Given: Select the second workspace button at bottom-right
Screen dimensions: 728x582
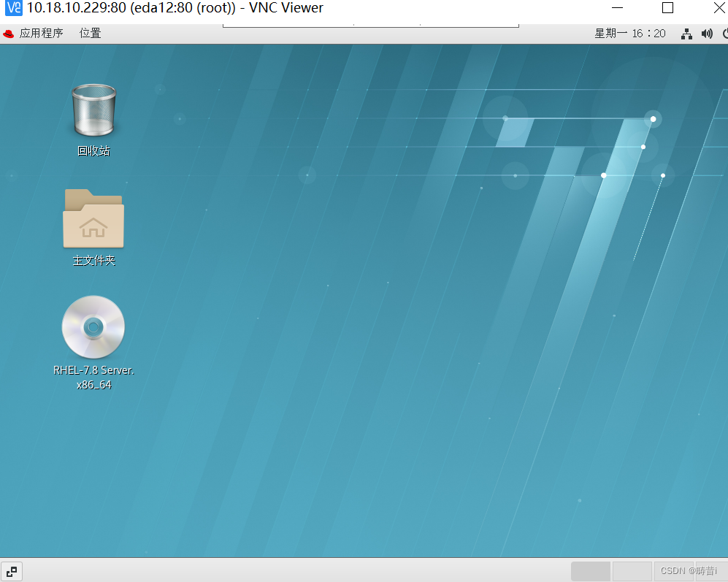Looking at the screenshot, I should (x=632, y=571).
